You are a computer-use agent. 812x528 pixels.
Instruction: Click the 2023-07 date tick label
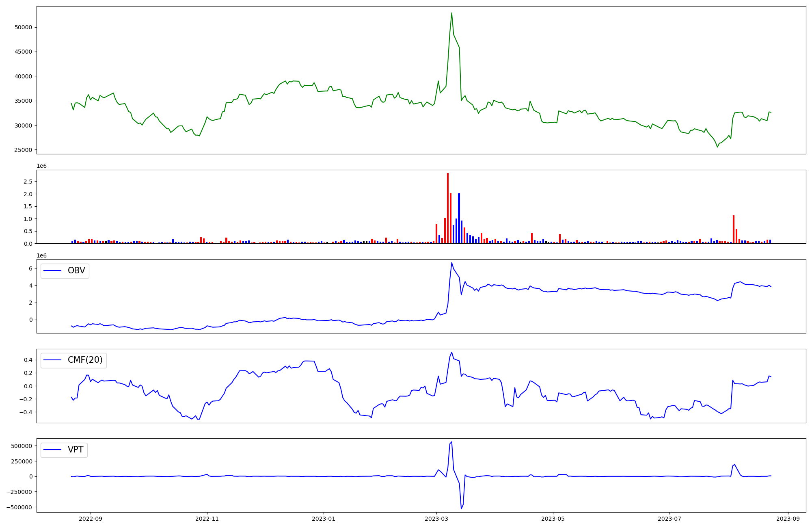pos(669,519)
